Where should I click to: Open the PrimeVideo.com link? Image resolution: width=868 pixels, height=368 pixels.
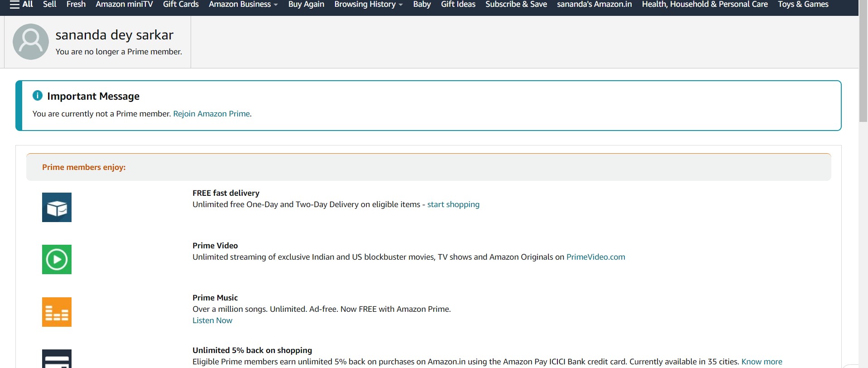point(595,257)
